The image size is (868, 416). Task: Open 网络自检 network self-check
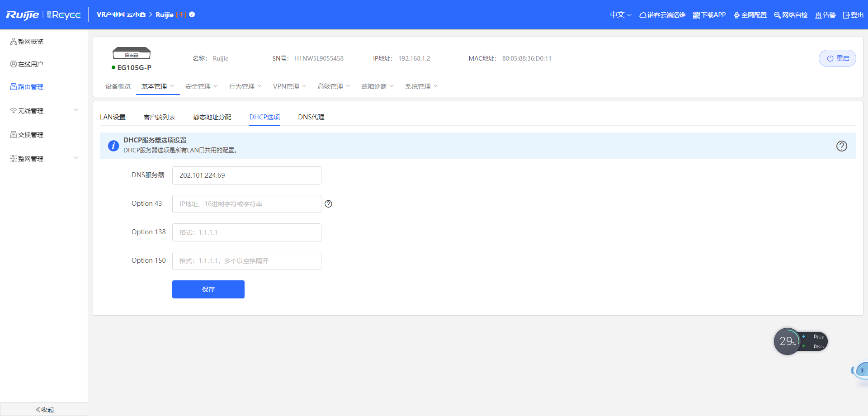[x=791, y=15]
